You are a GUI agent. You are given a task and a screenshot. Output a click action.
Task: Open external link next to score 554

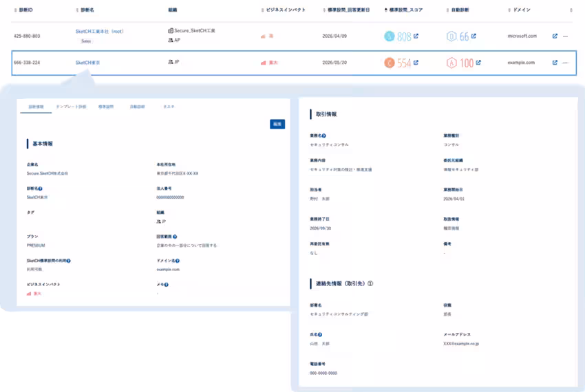[x=416, y=63]
